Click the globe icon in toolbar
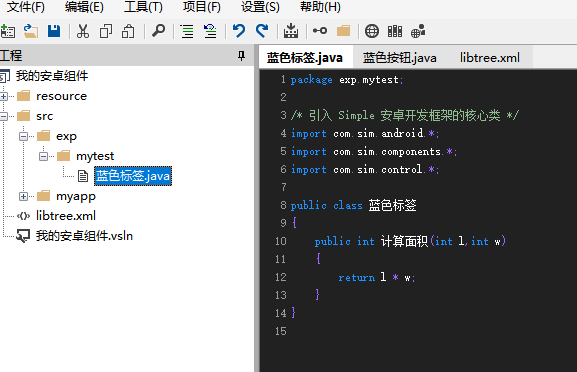 [x=372, y=31]
